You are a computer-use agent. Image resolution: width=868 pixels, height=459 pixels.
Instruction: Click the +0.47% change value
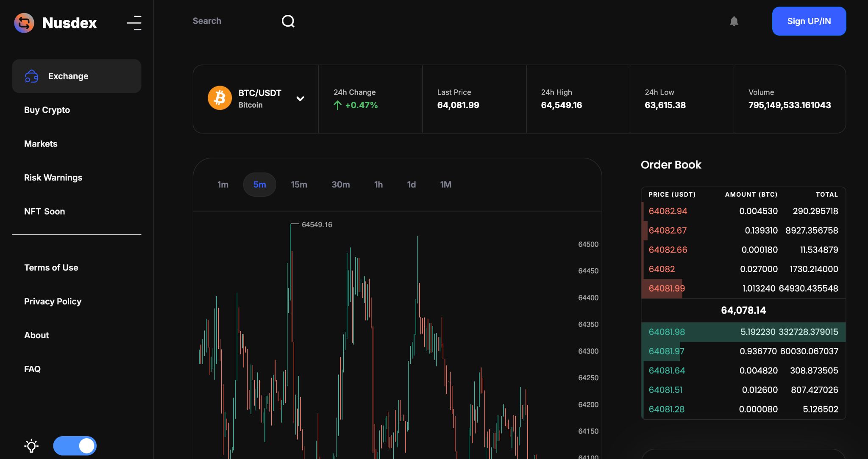click(362, 105)
